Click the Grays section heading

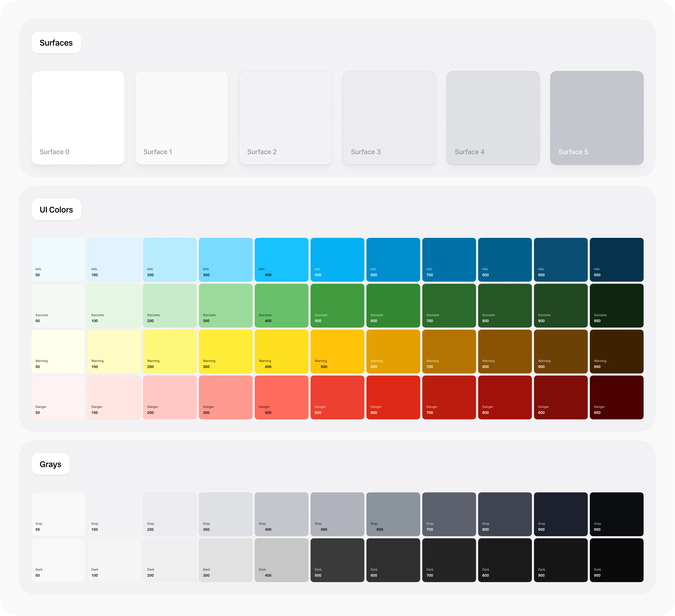point(51,464)
